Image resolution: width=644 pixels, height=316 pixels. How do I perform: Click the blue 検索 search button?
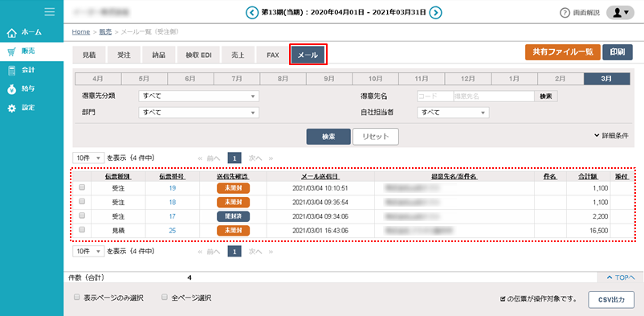pos(328,137)
